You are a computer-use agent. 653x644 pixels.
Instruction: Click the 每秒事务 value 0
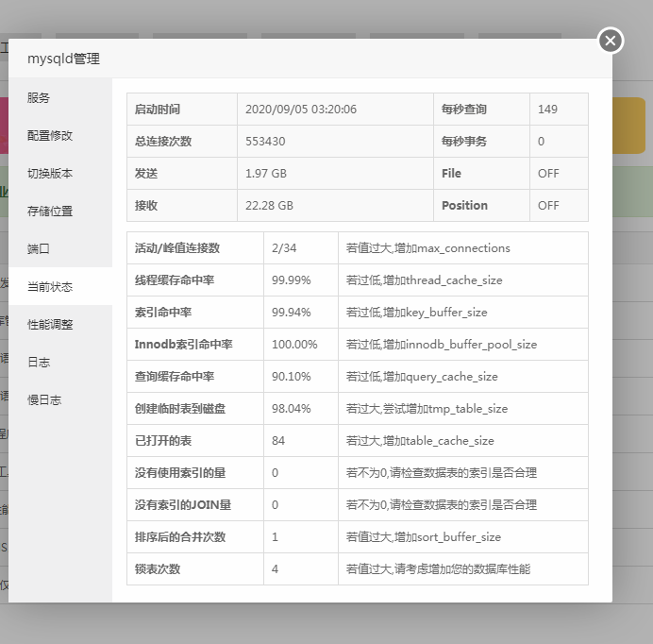click(x=541, y=142)
